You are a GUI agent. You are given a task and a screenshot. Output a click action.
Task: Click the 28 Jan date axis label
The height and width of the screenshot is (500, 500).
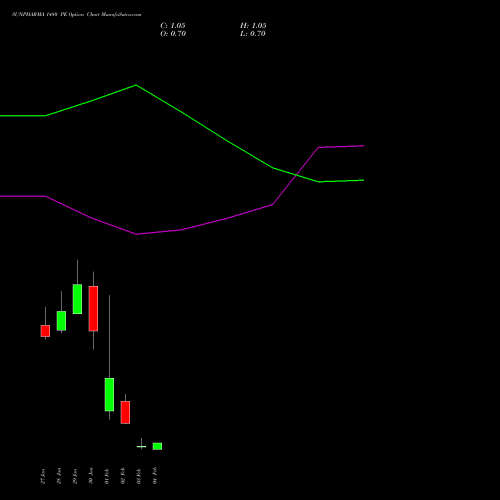[59, 476]
